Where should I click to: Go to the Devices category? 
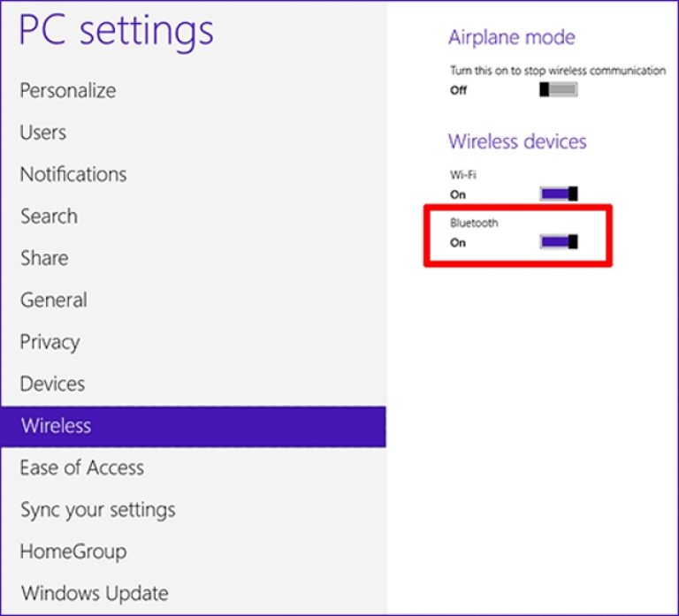coord(53,384)
